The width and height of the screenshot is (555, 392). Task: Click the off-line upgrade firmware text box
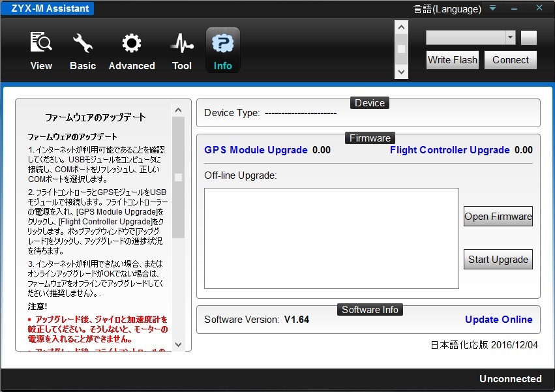(x=331, y=238)
